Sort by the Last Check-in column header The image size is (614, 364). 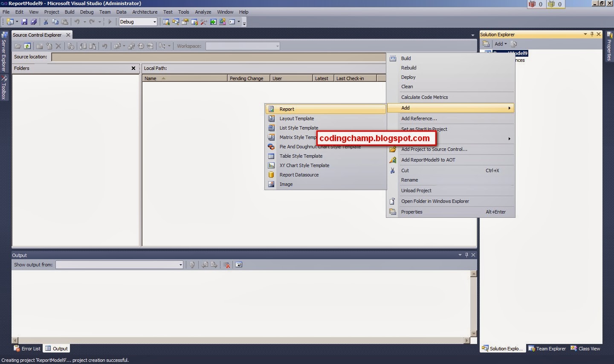pyautogui.click(x=355, y=78)
